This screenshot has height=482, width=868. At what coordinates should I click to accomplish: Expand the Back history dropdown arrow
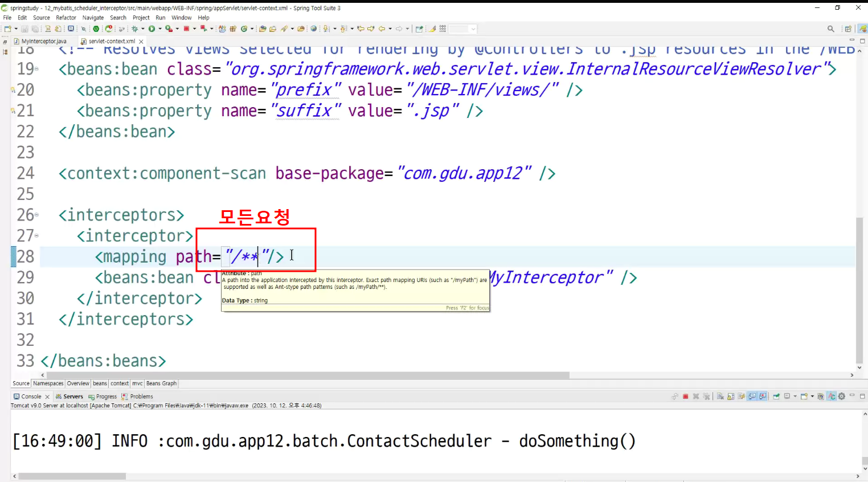[390, 28]
